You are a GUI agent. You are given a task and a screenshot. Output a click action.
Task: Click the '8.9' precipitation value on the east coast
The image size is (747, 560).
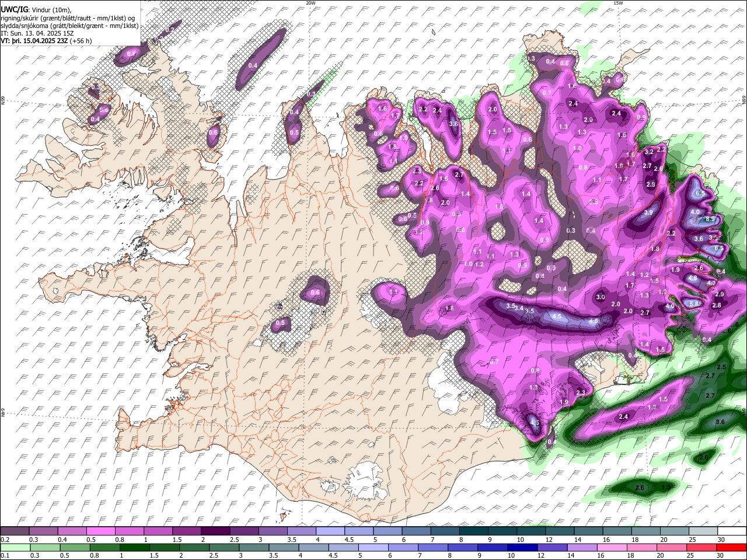click(x=710, y=219)
